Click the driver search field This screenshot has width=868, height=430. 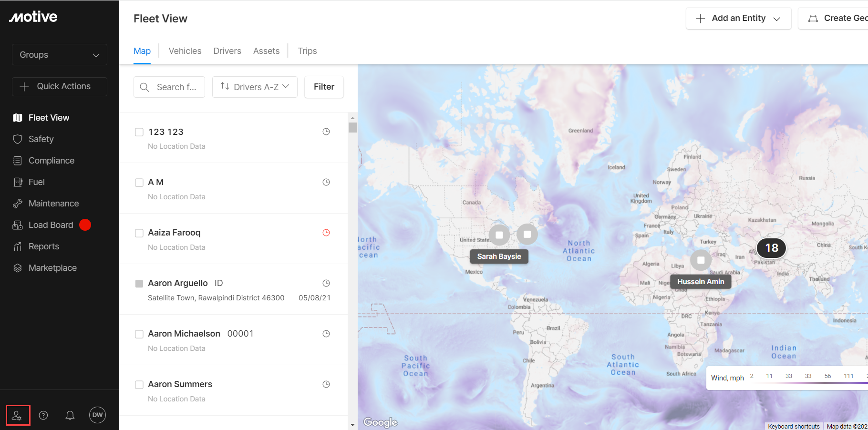click(x=169, y=87)
